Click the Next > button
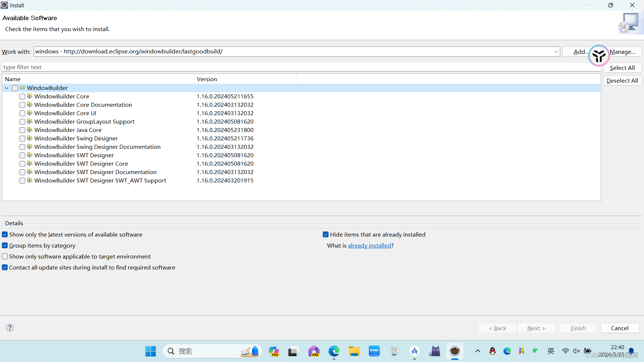The height and width of the screenshot is (362, 644). pos(536,328)
